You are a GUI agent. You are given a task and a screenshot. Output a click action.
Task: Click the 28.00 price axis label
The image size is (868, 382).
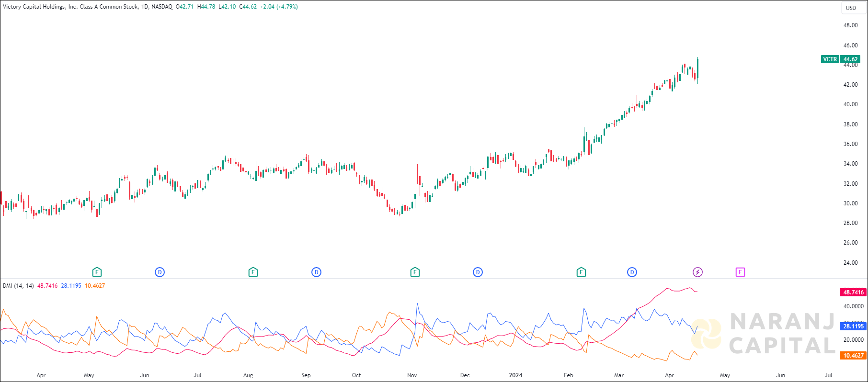[850, 223]
